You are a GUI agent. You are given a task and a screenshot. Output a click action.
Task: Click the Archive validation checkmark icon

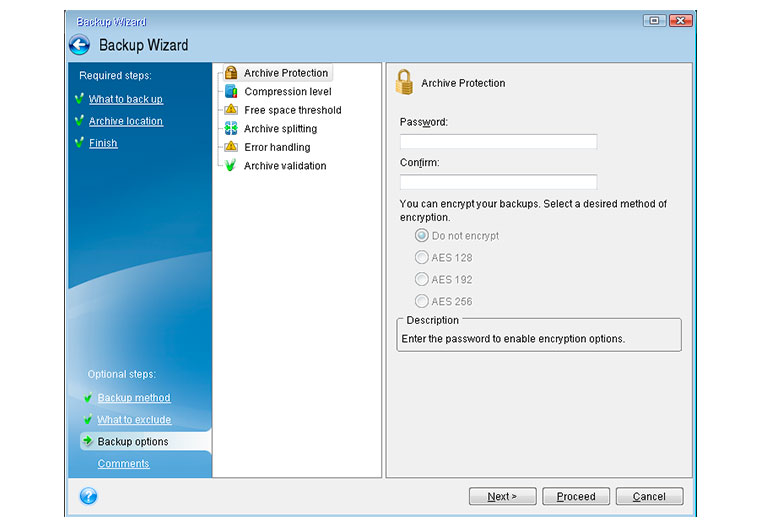[231, 165]
